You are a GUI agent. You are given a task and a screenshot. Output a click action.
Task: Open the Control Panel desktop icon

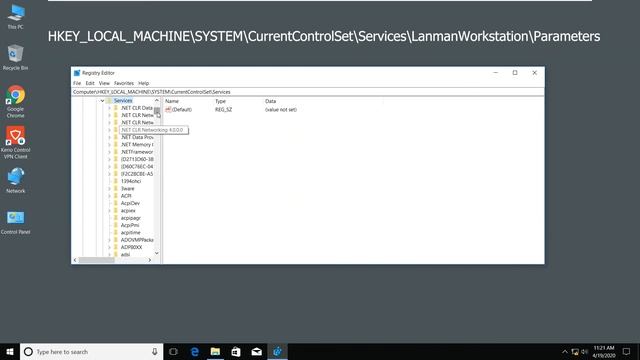tap(16, 222)
